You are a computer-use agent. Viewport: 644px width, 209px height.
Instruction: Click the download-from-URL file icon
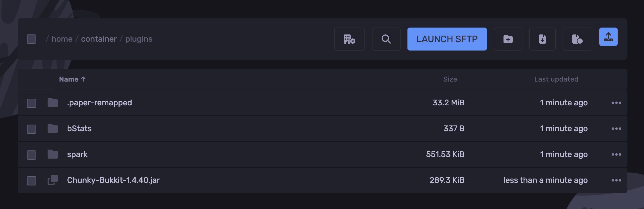click(542, 39)
